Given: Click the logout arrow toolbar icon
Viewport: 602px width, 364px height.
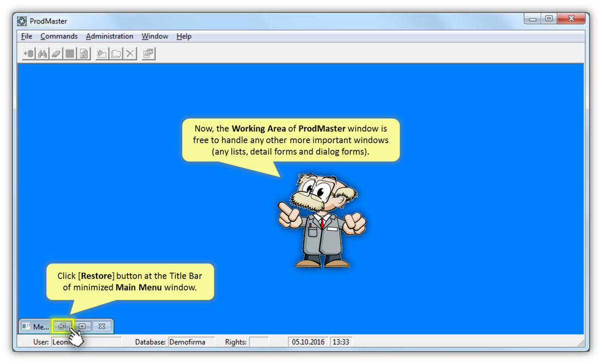Looking at the screenshot, I should (29, 54).
